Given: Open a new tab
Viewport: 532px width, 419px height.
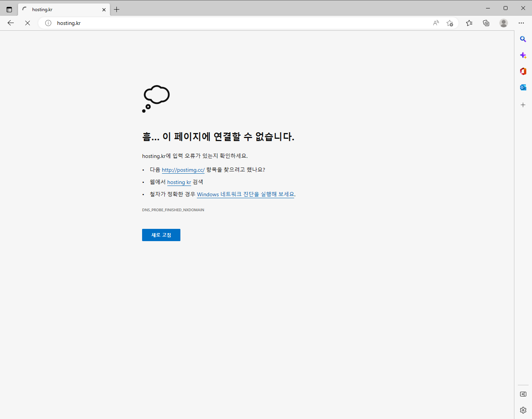Looking at the screenshot, I should click(x=117, y=10).
